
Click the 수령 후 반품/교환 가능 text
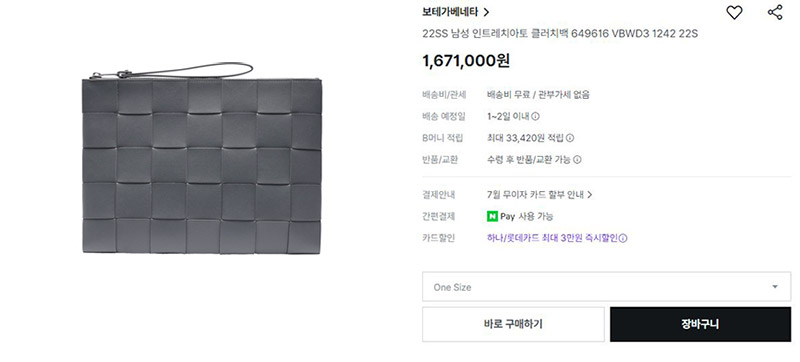click(529, 160)
